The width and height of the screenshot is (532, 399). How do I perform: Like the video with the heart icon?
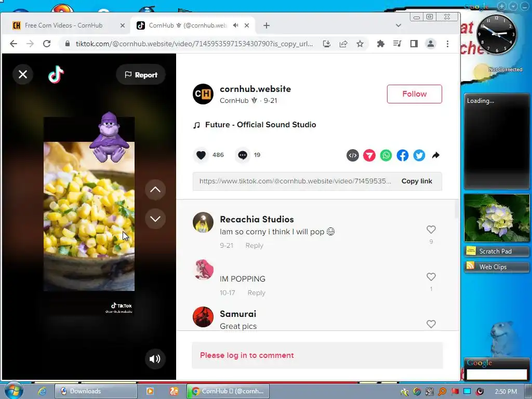(201, 155)
